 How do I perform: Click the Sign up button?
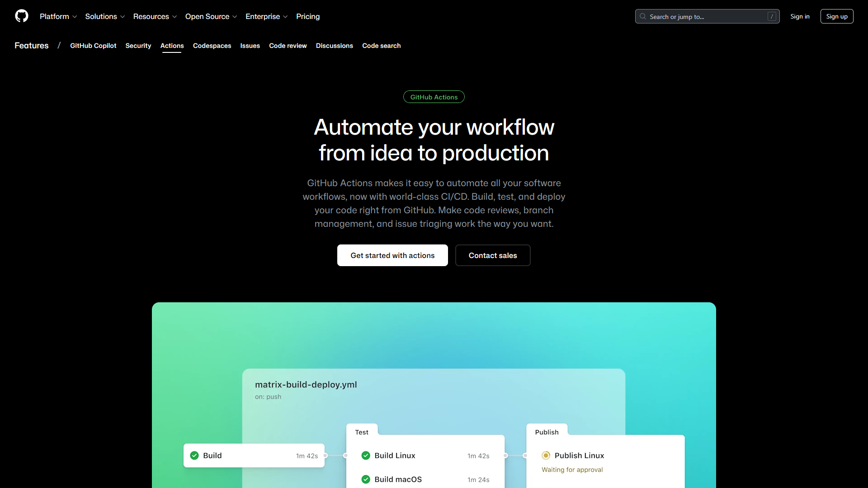pos(837,16)
